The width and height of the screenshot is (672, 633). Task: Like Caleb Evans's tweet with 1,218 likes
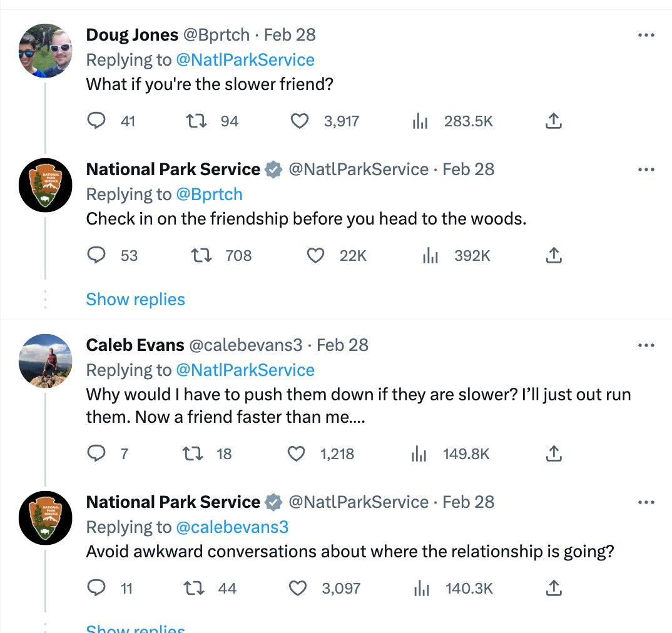296,453
